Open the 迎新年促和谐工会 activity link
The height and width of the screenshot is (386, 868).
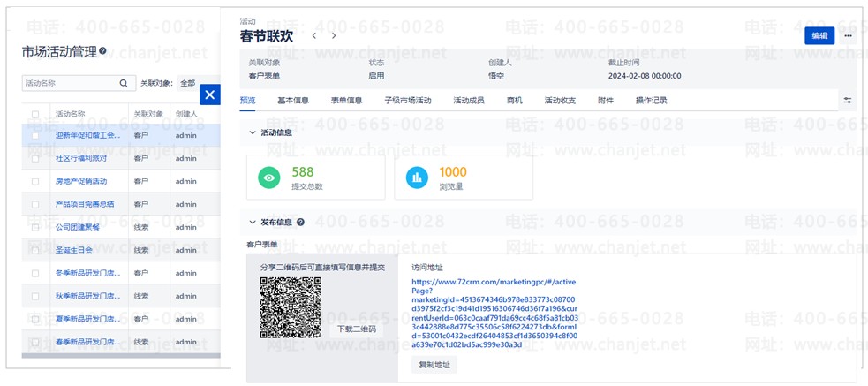click(87, 135)
